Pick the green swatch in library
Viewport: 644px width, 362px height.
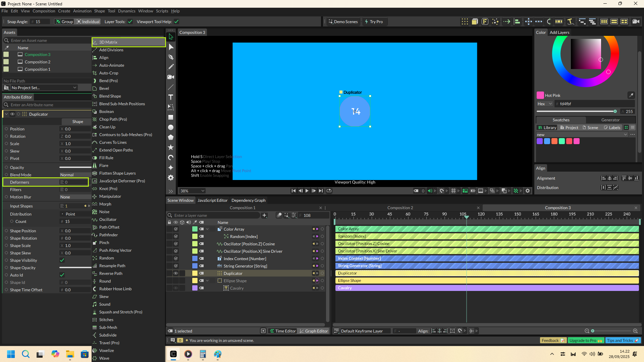[561, 141]
